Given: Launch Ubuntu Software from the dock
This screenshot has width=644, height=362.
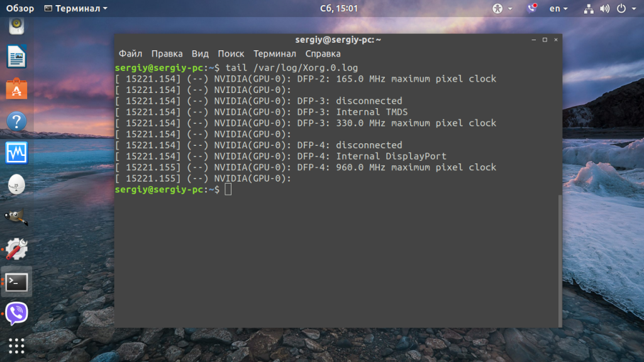Looking at the screenshot, I should coord(16,89).
